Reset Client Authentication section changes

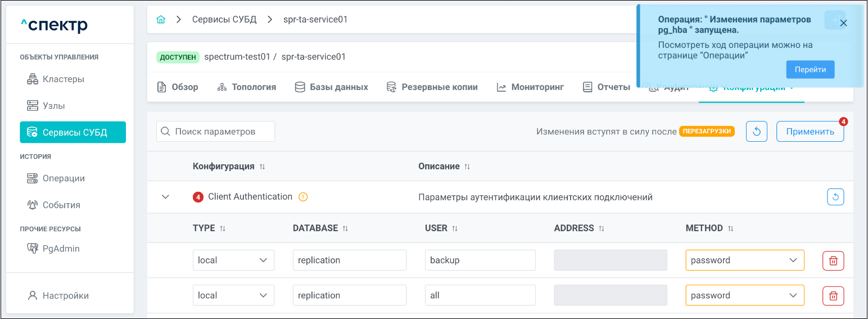click(x=835, y=197)
